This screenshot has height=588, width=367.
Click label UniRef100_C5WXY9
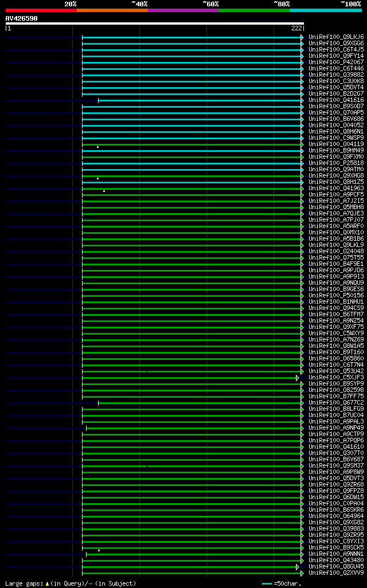tap(336, 334)
